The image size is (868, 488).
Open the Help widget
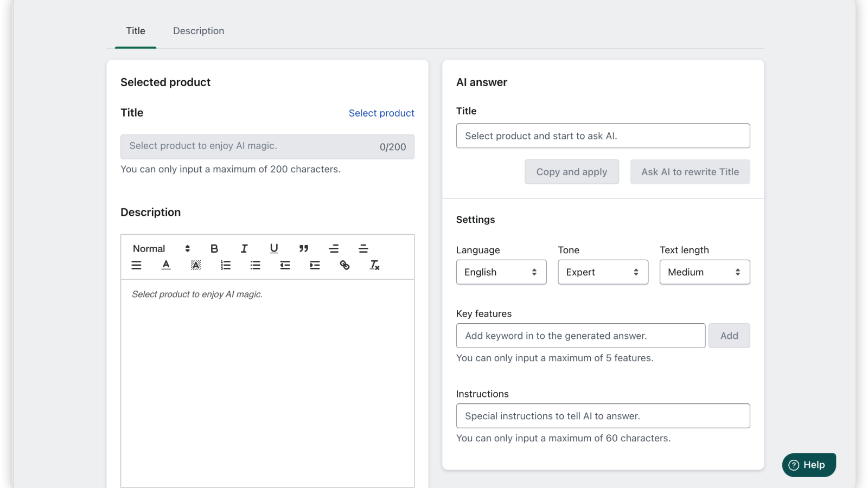point(809,465)
